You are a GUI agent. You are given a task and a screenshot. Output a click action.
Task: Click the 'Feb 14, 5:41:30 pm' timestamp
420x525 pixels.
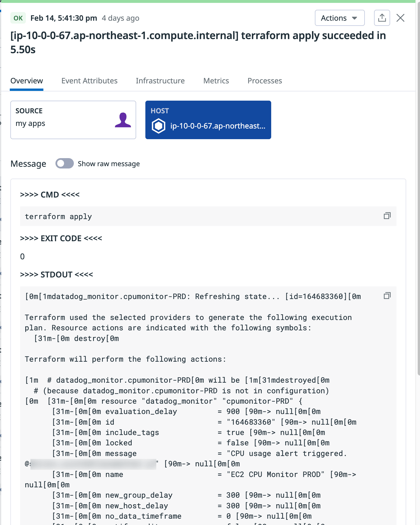(64, 18)
